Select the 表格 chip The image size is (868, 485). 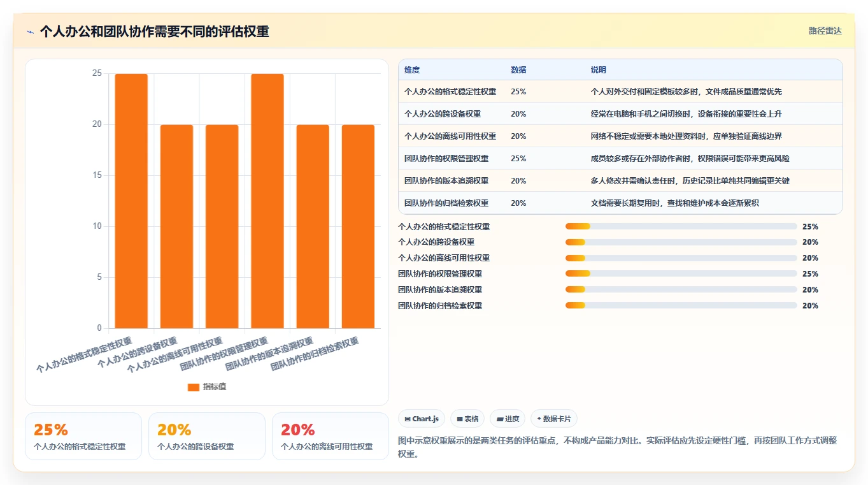467,419
